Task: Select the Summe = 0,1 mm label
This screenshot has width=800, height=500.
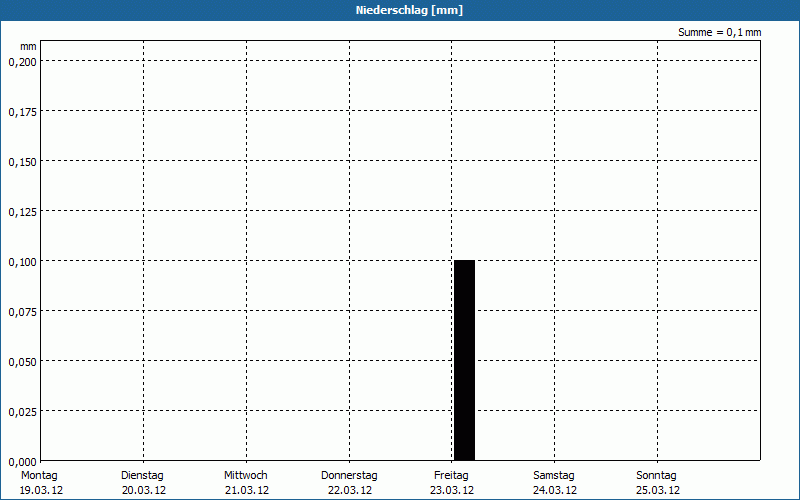Action: tap(719, 32)
